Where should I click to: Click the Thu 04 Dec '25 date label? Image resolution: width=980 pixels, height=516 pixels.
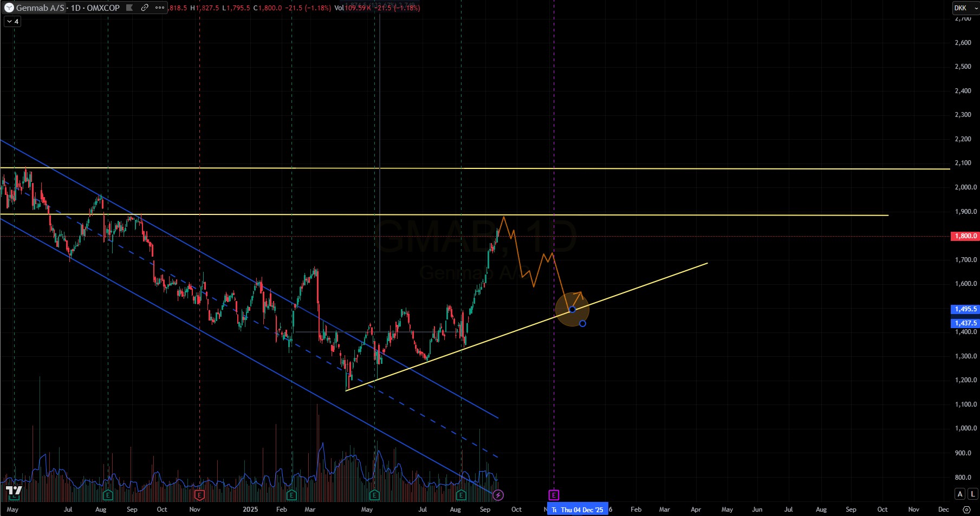[x=582, y=510]
